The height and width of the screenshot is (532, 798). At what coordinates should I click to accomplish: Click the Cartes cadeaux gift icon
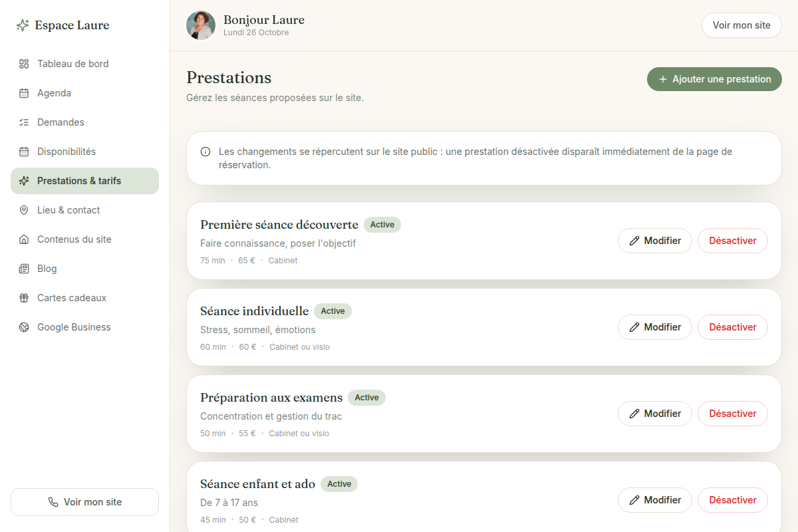click(x=24, y=298)
